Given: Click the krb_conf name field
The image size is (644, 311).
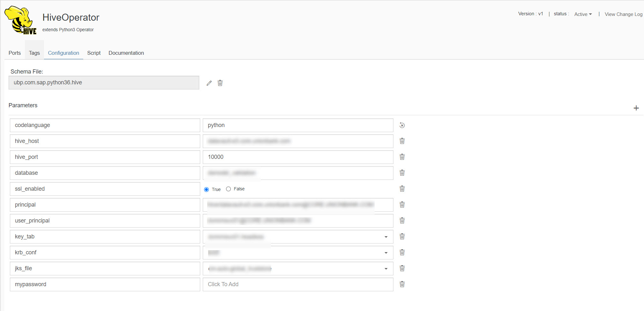Looking at the screenshot, I should pos(105,252).
